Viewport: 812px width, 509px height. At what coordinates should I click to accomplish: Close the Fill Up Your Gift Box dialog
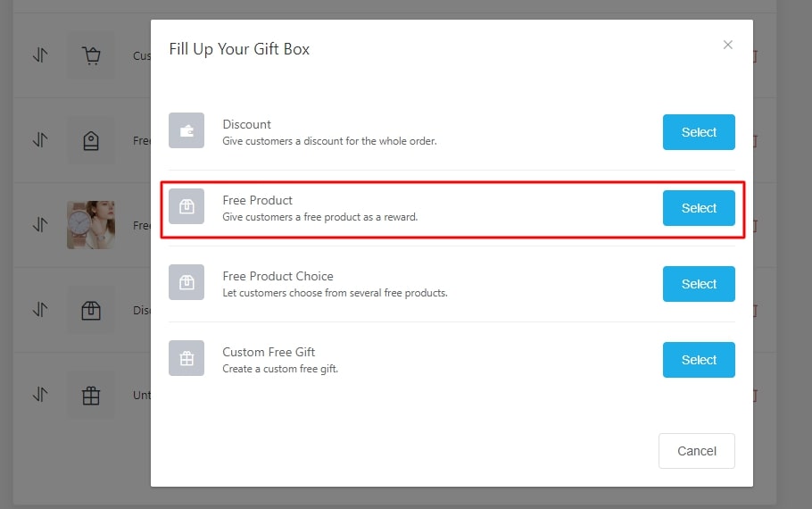click(x=728, y=45)
